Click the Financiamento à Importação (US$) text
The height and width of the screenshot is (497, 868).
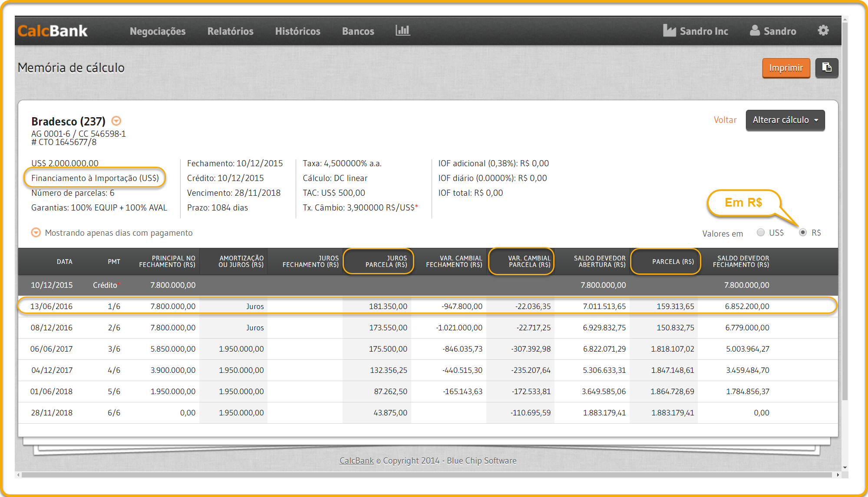coord(95,178)
